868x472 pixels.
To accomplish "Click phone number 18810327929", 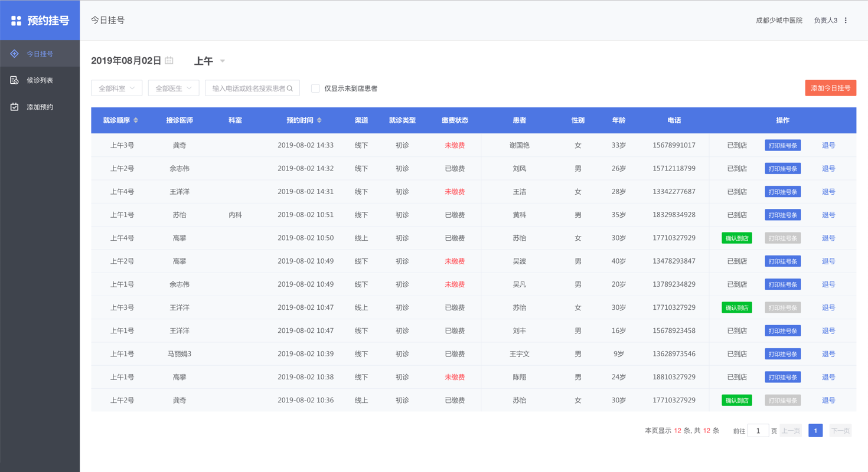I will pyautogui.click(x=674, y=377).
